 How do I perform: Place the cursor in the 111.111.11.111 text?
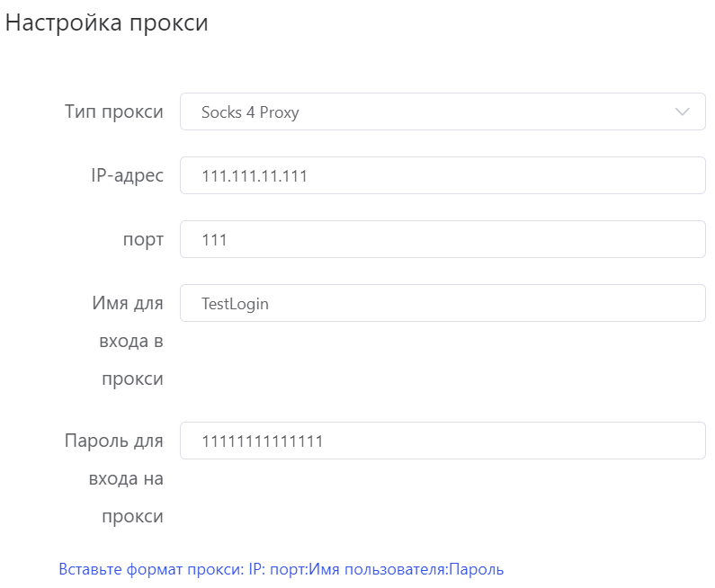point(255,176)
